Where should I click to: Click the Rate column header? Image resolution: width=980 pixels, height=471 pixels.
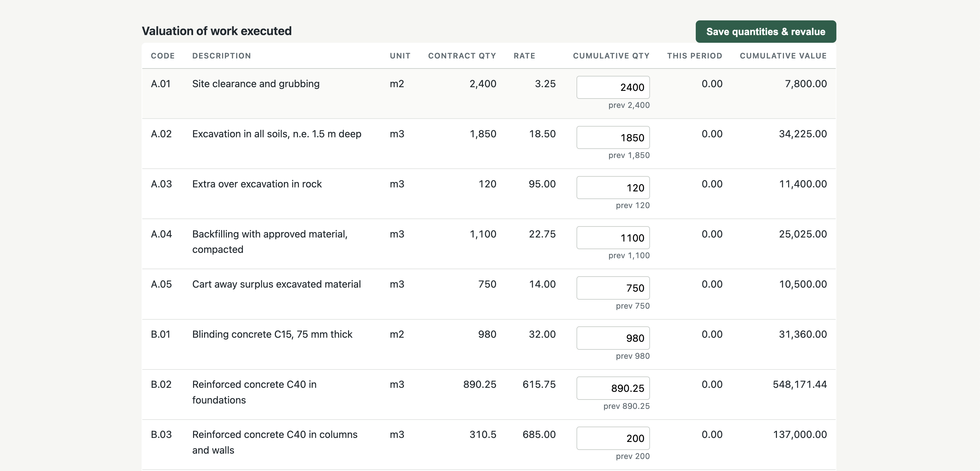click(524, 56)
